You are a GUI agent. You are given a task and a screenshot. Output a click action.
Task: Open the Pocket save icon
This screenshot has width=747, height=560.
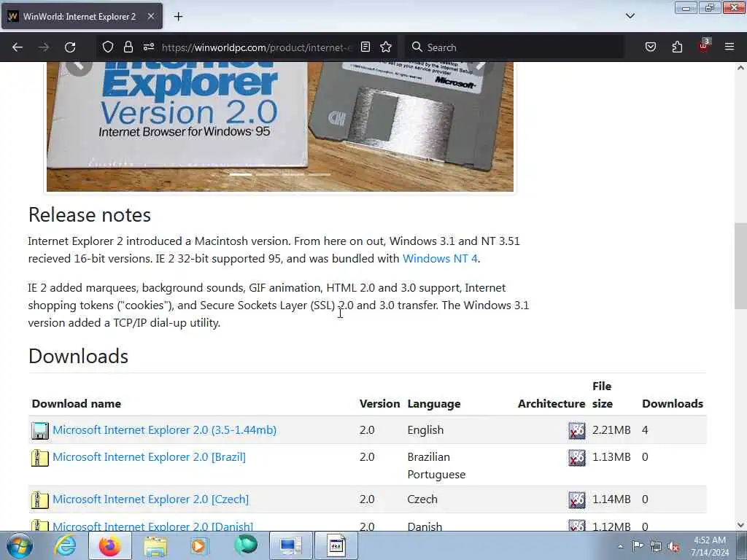[650, 47]
